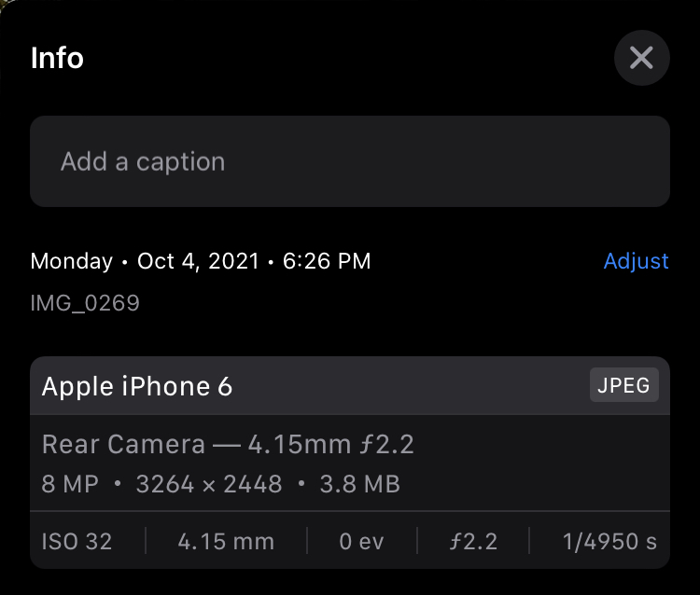
Task: Select the date Oct 4, 2021
Action: pos(198,261)
